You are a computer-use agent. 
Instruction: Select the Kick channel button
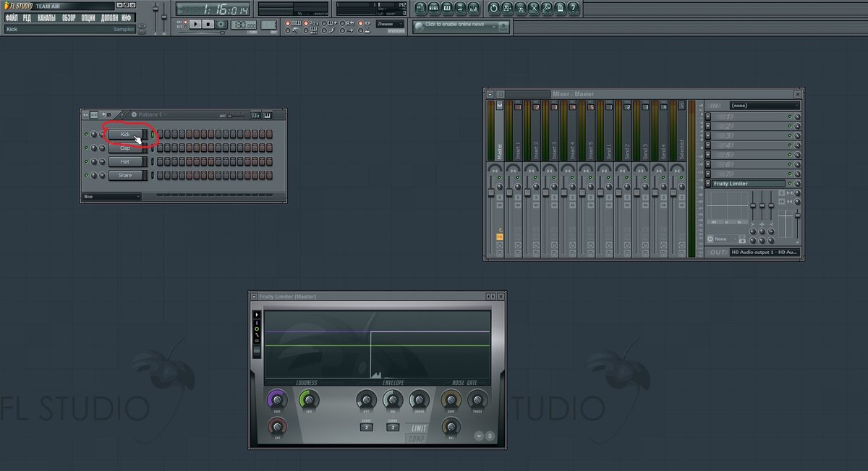tap(125, 135)
